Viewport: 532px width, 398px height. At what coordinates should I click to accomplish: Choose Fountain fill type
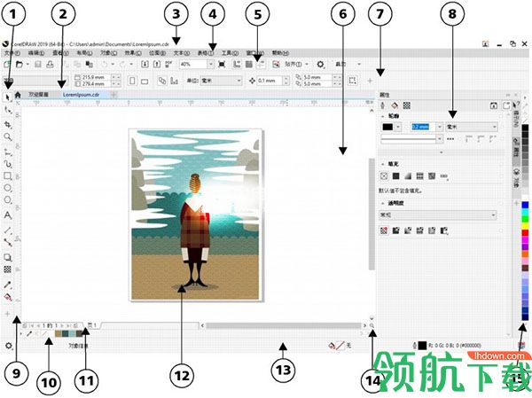(408, 176)
